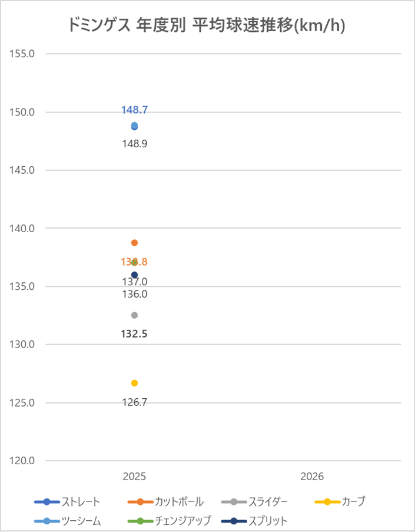Select the ストレート legend marker
The image size is (415, 532).
[x=47, y=502]
